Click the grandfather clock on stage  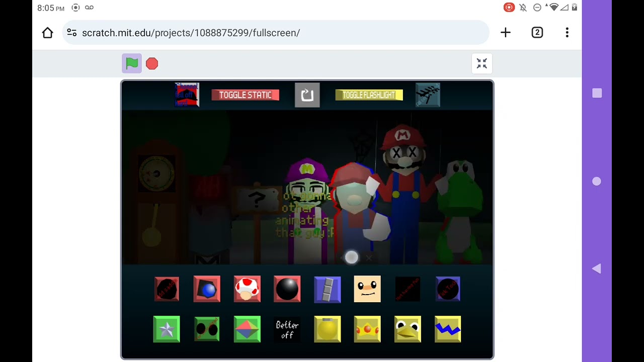[x=156, y=201]
